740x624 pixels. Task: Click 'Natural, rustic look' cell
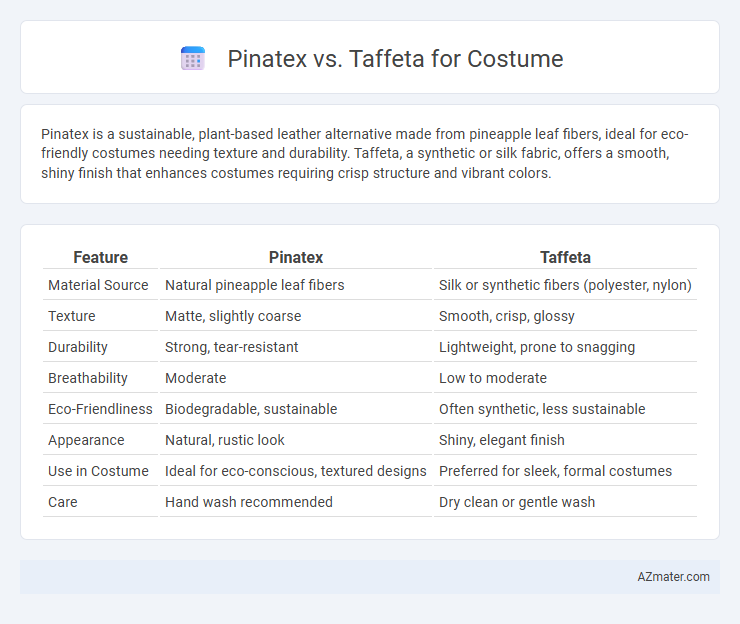pyautogui.click(x=225, y=440)
